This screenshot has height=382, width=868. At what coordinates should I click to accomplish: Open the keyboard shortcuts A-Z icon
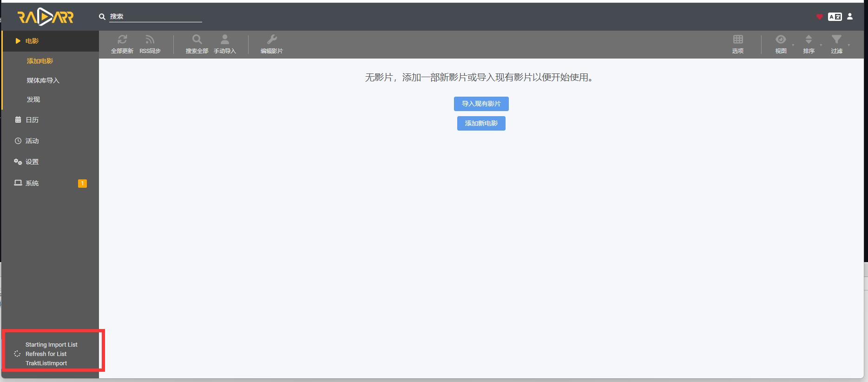click(x=835, y=17)
